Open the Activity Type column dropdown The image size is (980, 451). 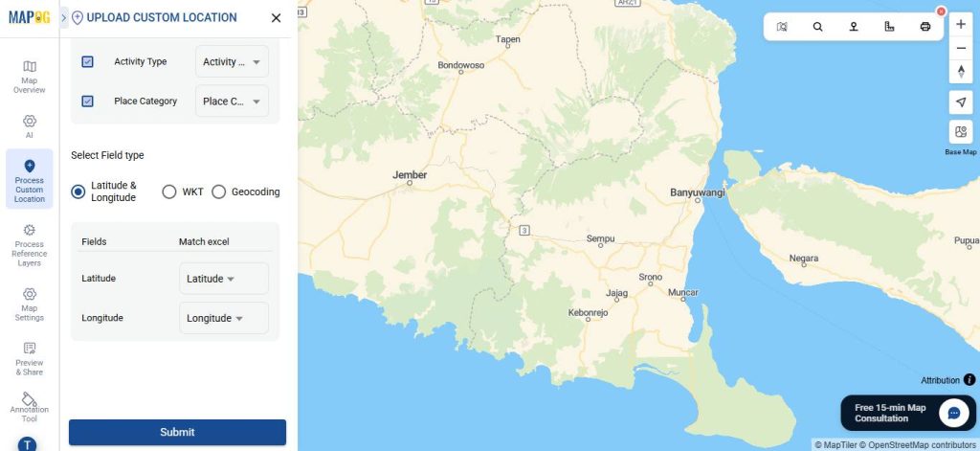[232, 61]
